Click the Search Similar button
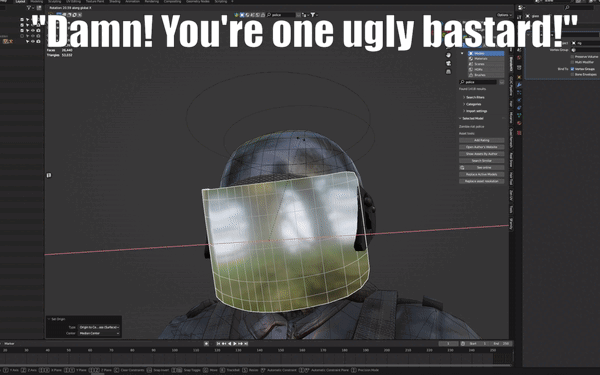The height and width of the screenshot is (375, 600). [x=482, y=161]
